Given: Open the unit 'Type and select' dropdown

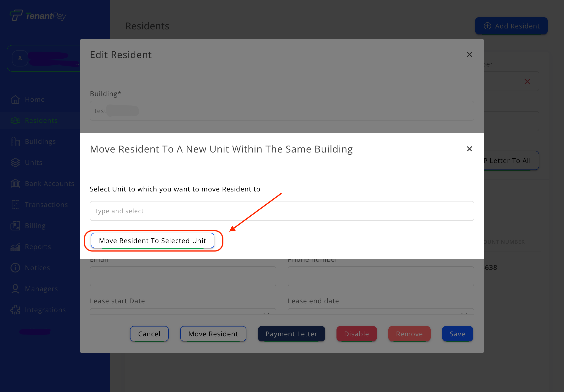Looking at the screenshot, I should click(x=282, y=211).
